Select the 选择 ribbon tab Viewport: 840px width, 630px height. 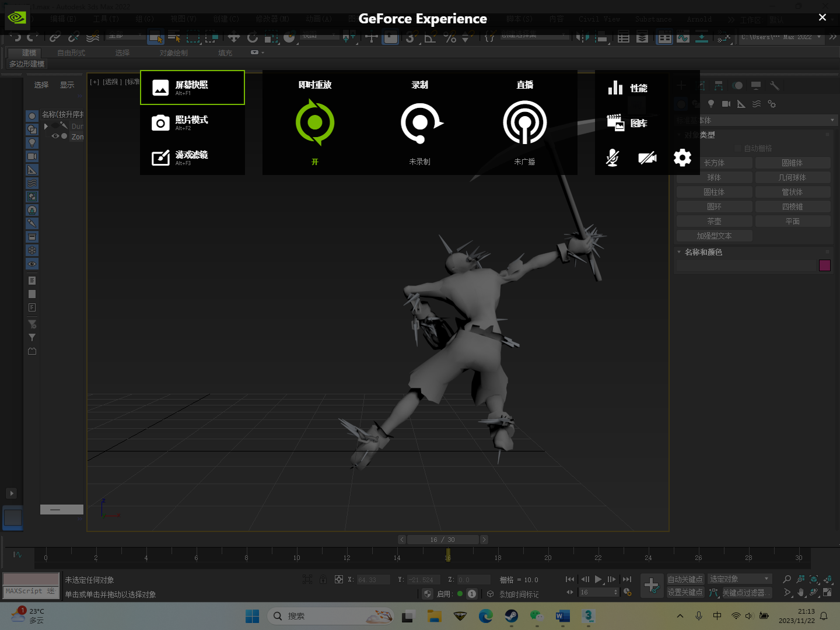point(123,52)
